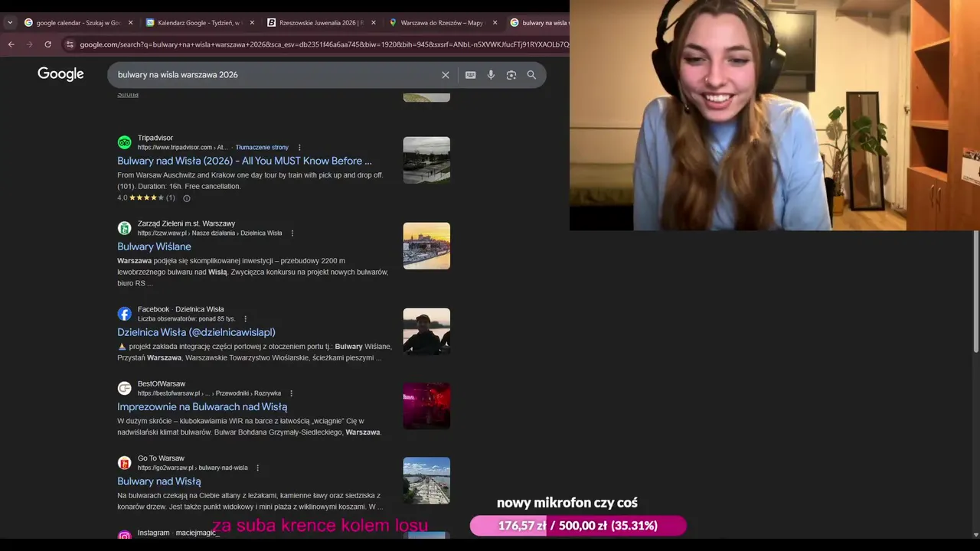
Task: Open the three-dot menu for the Facebook result
Action: pyautogui.click(x=245, y=318)
